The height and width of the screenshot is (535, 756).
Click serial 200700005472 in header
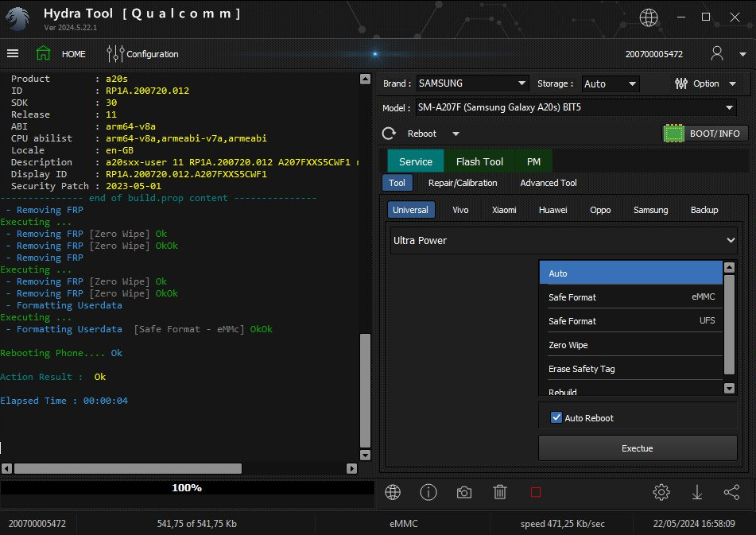(653, 54)
